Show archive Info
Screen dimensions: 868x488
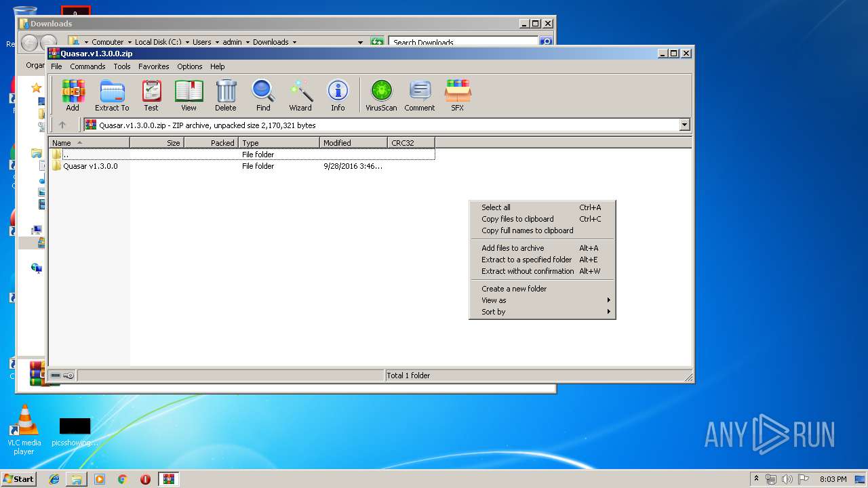338,96
